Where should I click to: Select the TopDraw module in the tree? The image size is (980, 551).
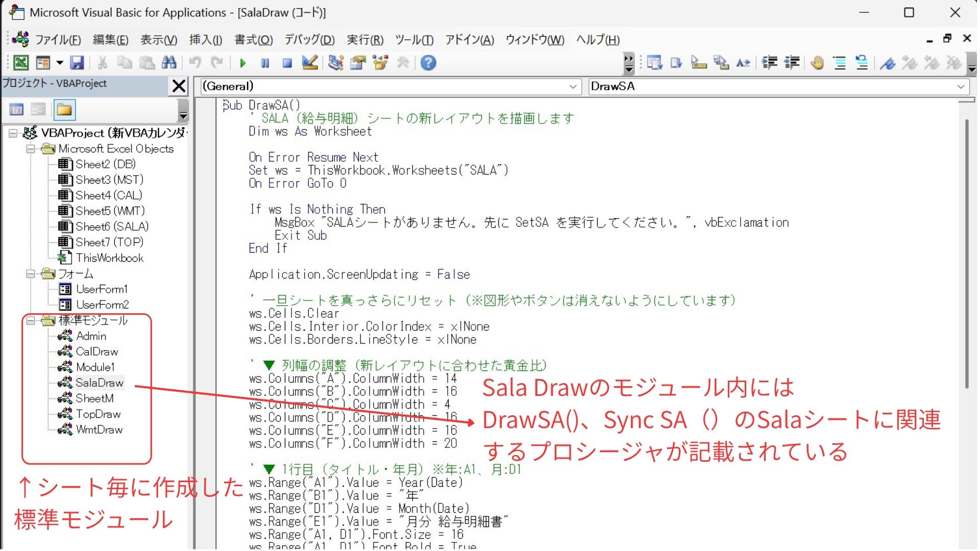coord(98,414)
